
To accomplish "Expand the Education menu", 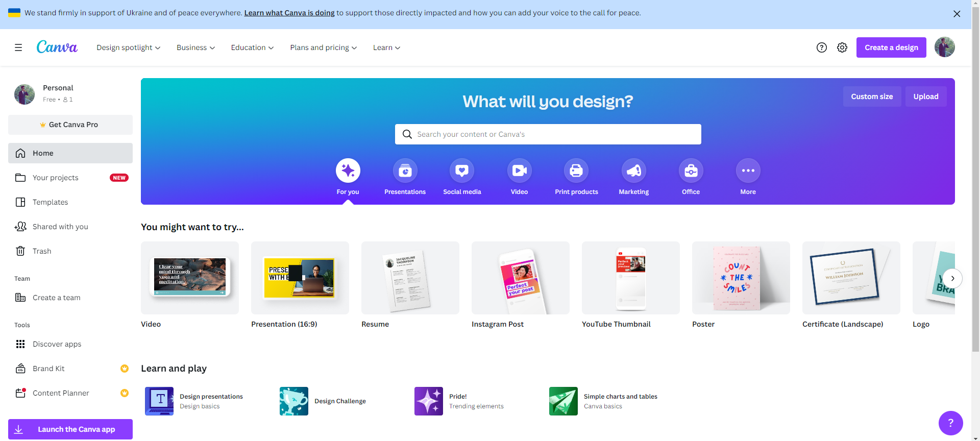I will [x=253, y=47].
